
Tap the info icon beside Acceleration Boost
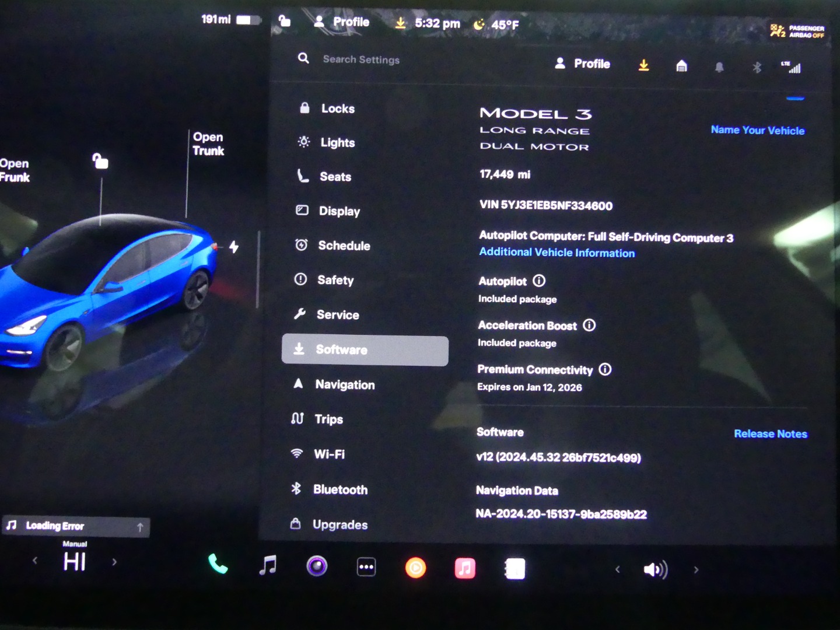point(590,325)
